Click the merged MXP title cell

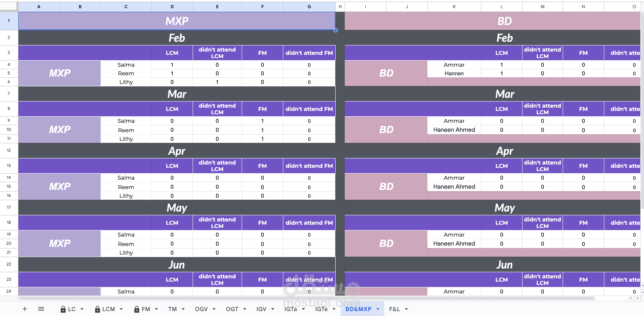(x=177, y=21)
